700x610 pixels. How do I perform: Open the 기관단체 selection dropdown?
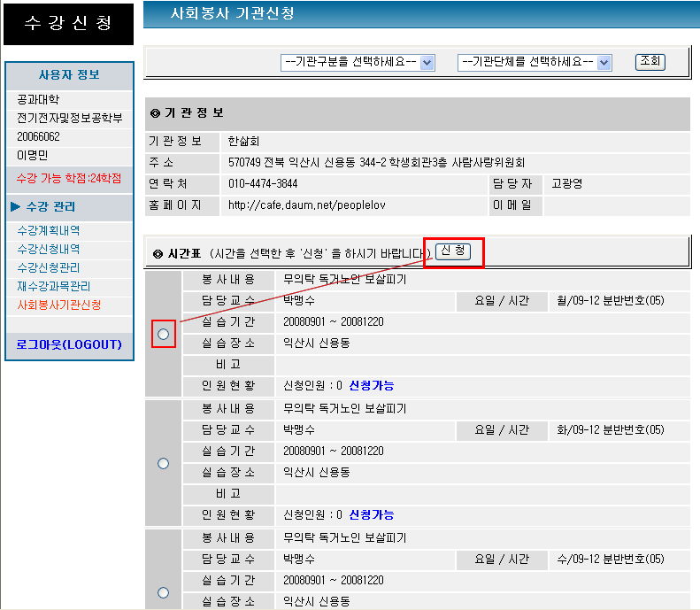[535, 63]
